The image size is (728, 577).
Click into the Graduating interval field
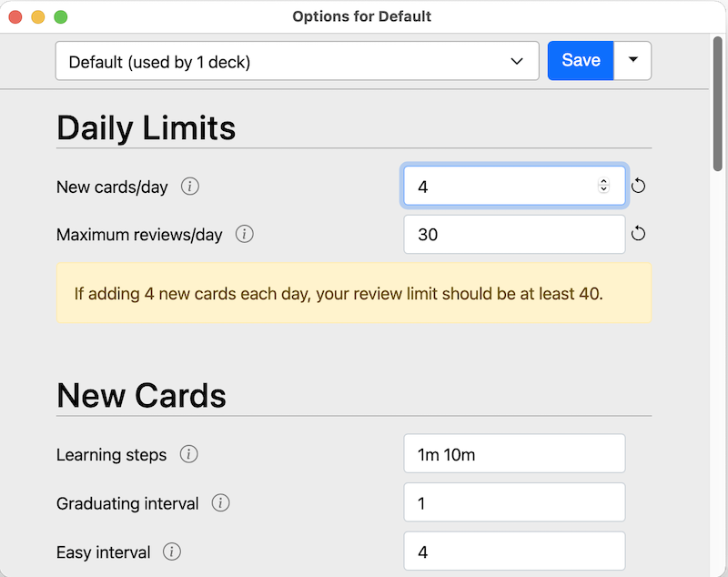point(514,503)
